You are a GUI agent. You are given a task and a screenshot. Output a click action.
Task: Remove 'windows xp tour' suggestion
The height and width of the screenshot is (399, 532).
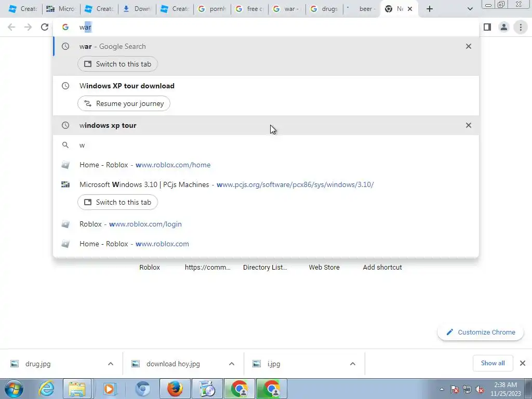[468, 125]
